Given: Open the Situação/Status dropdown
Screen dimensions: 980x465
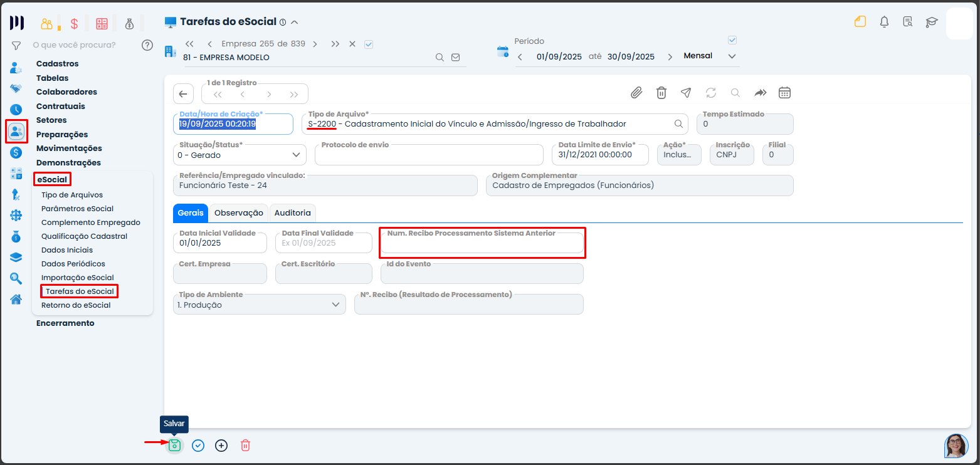Looking at the screenshot, I should (x=240, y=155).
